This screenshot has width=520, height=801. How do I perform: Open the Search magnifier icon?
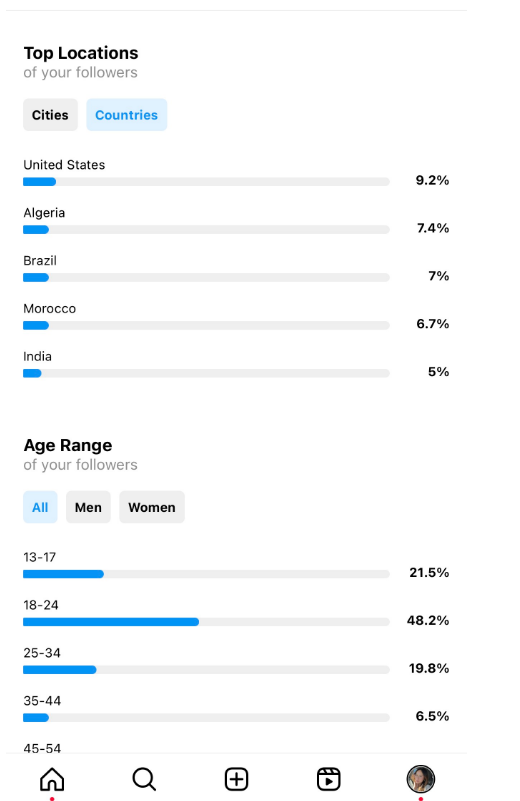(144, 779)
